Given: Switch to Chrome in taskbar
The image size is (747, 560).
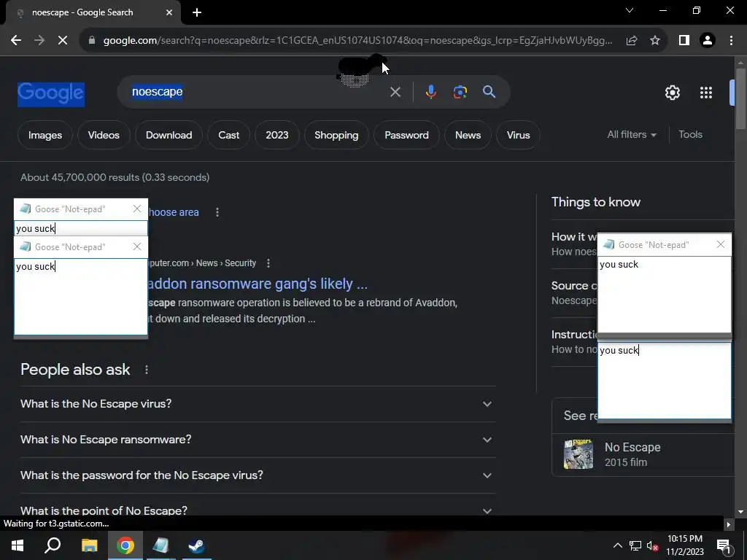Looking at the screenshot, I should pyautogui.click(x=125, y=545).
